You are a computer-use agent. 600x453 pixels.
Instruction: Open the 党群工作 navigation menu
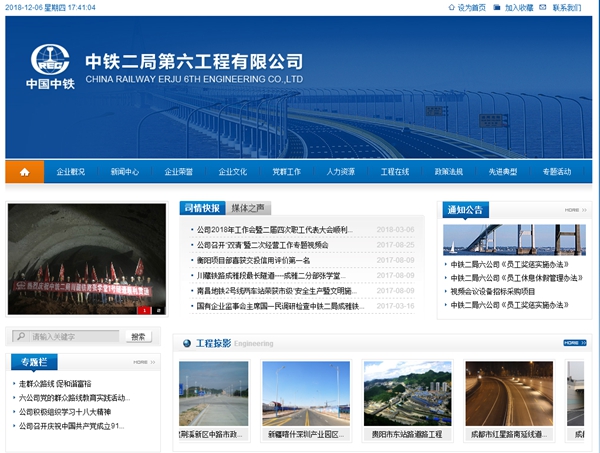(287, 172)
